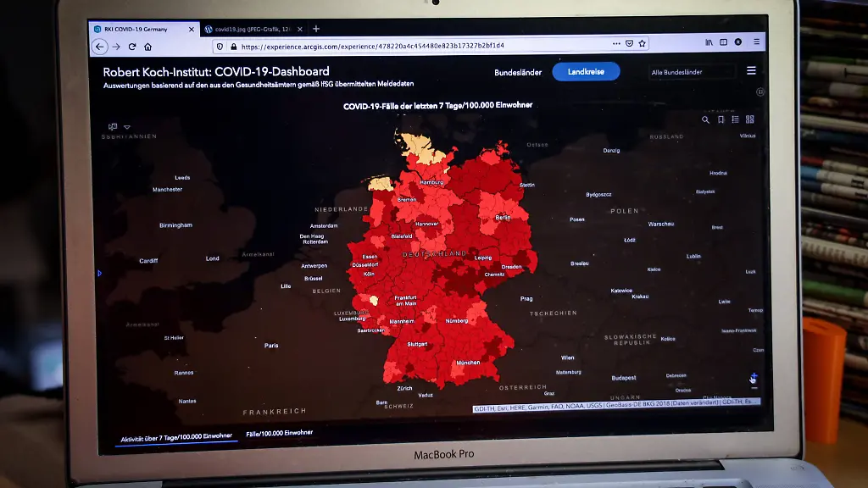This screenshot has height=488, width=868.
Task: Open a new browser tab
Action: coord(316,29)
